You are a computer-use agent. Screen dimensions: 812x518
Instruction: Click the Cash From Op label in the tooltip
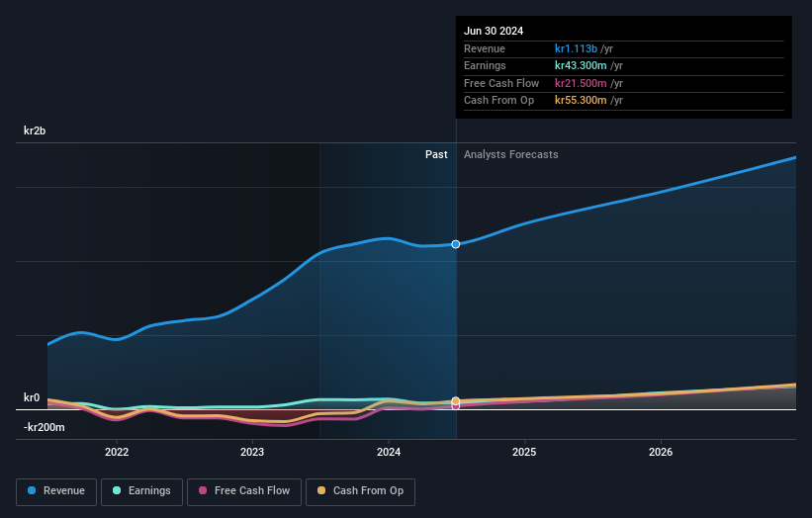pyautogui.click(x=498, y=101)
